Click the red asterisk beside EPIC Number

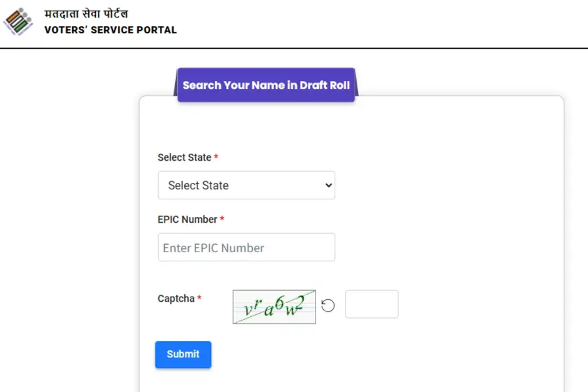(x=222, y=218)
